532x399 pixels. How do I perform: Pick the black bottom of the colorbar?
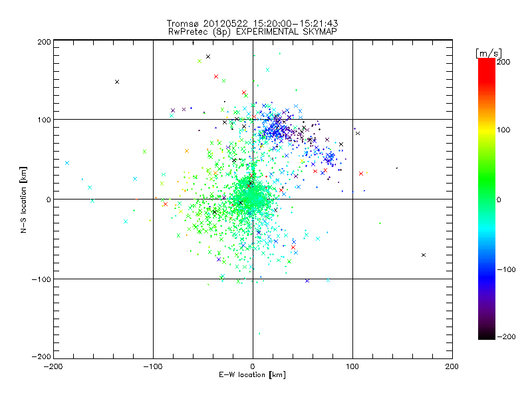487,336
